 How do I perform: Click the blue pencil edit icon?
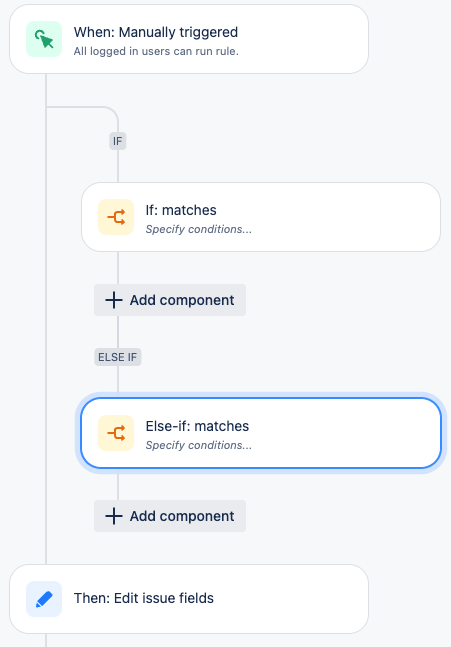click(44, 599)
